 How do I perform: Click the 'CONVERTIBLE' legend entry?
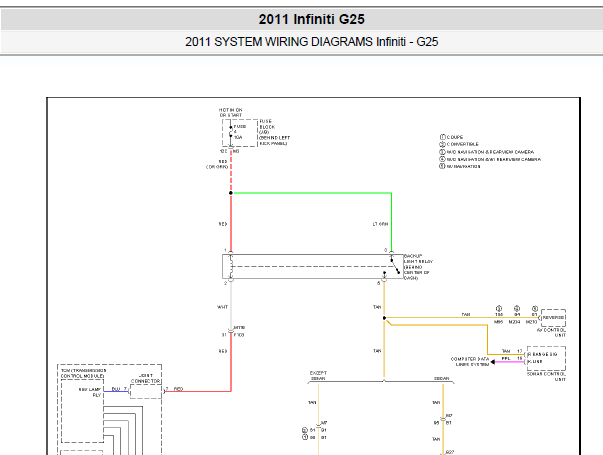(459, 144)
